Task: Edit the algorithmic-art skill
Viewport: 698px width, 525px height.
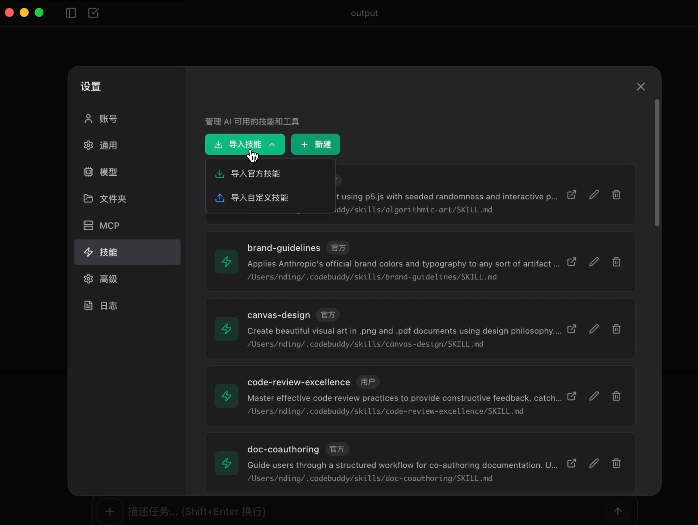Action: pyautogui.click(x=594, y=195)
